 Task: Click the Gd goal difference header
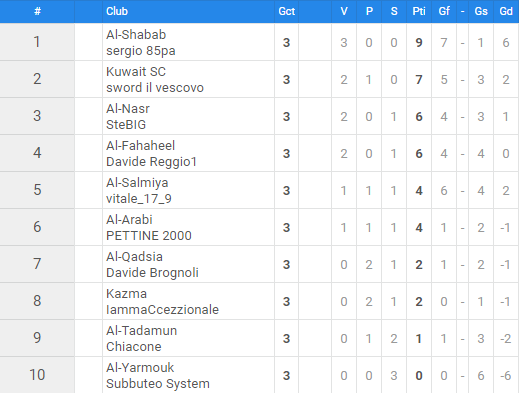point(506,11)
